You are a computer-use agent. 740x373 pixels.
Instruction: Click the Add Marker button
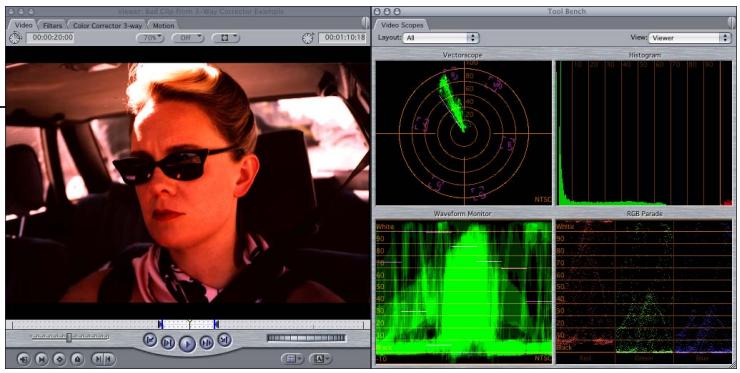pos(77,359)
